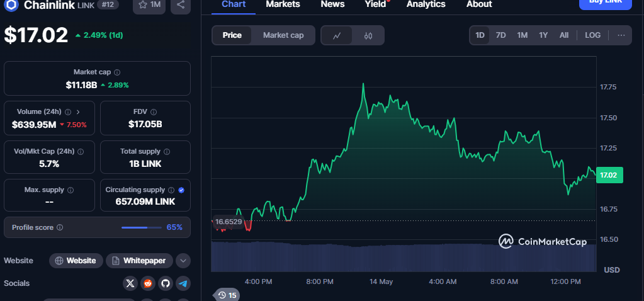The width and height of the screenshot is (644, 301).
Task: Go to the Analytics tab
Action: (x=426, y=4)
